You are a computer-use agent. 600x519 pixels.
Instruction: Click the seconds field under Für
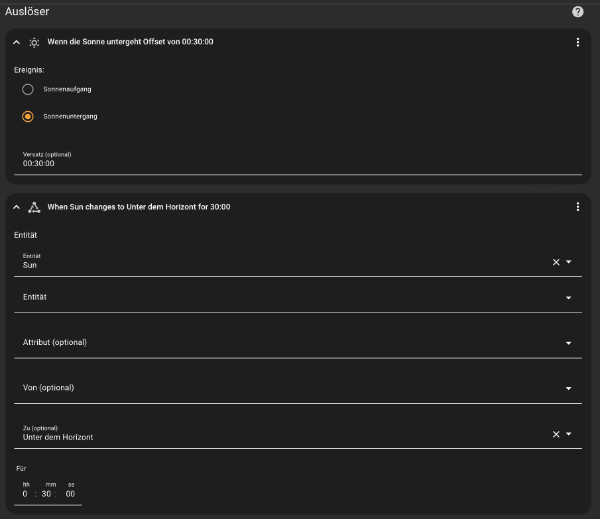(71, 493)
